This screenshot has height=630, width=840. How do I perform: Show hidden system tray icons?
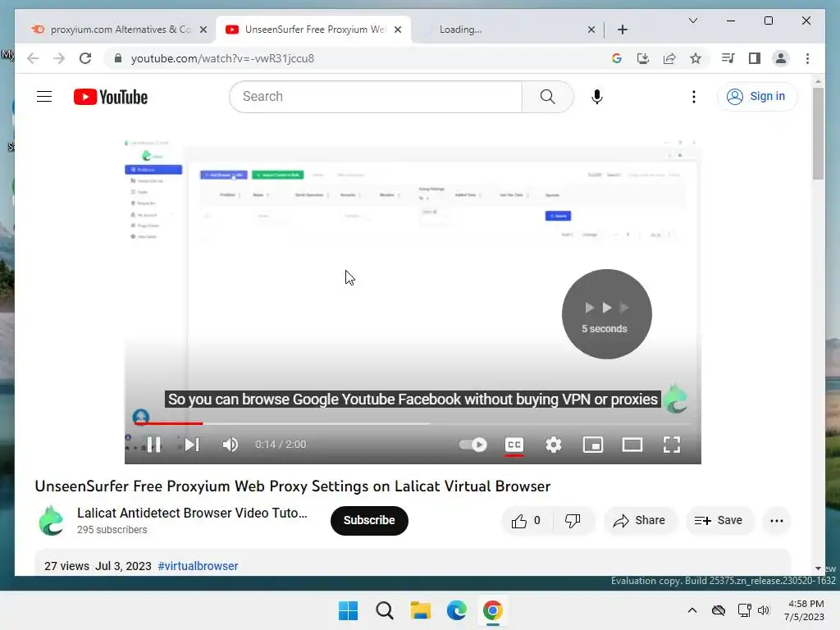692,610
